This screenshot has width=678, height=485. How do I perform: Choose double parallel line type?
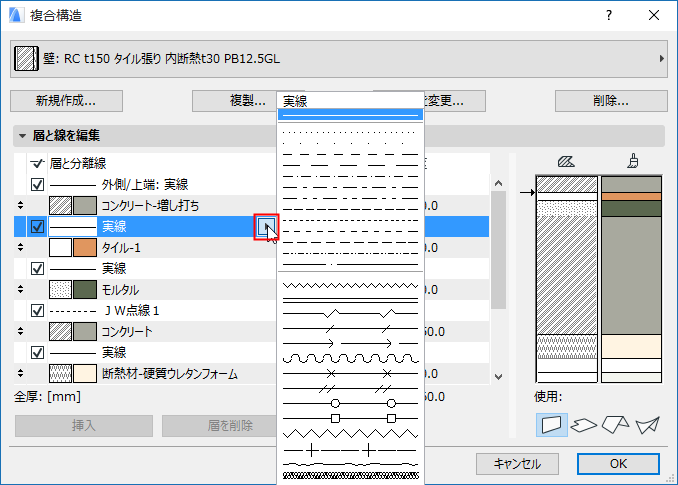pos(350,300)
